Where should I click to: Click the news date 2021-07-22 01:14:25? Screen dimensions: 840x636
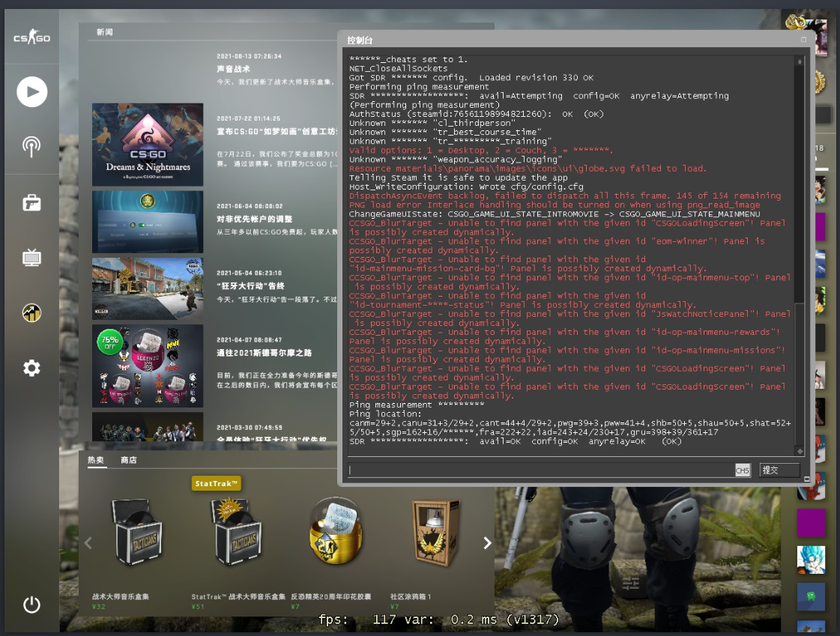(249, 118)
